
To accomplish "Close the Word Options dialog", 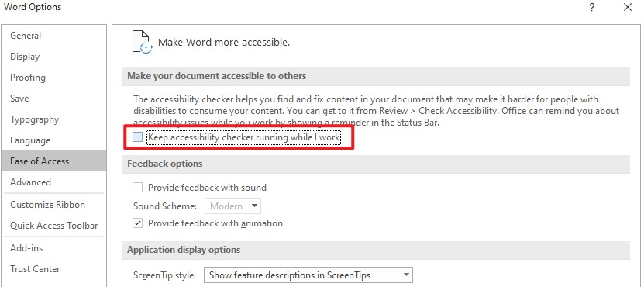I will pyautogui.click(x=628, y=8).
